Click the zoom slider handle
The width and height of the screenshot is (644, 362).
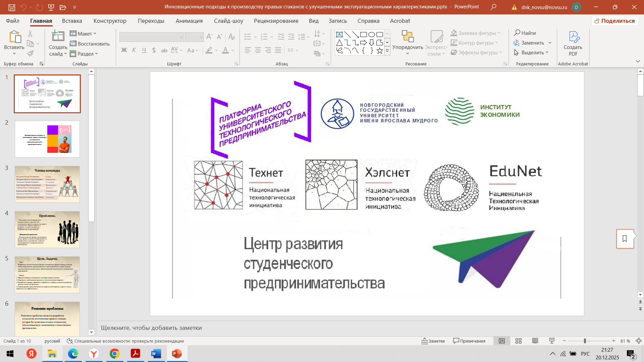pyautogui.click(x=585, y=341)
